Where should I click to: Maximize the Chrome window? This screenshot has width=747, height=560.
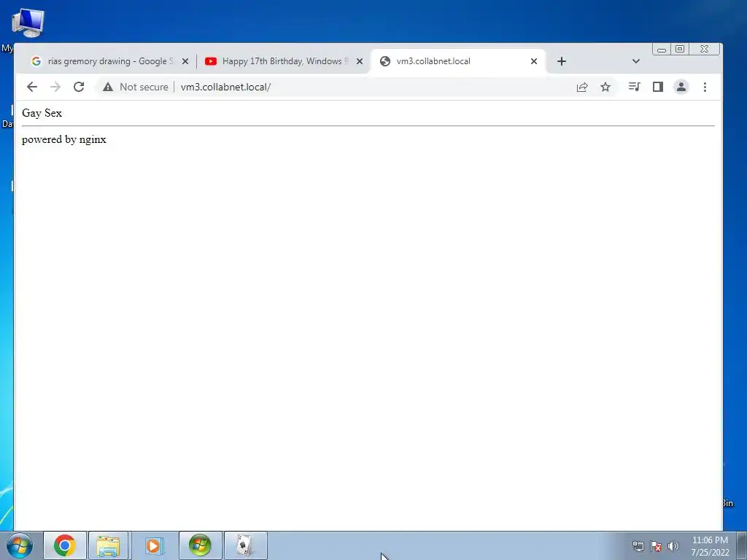[680, 49]
